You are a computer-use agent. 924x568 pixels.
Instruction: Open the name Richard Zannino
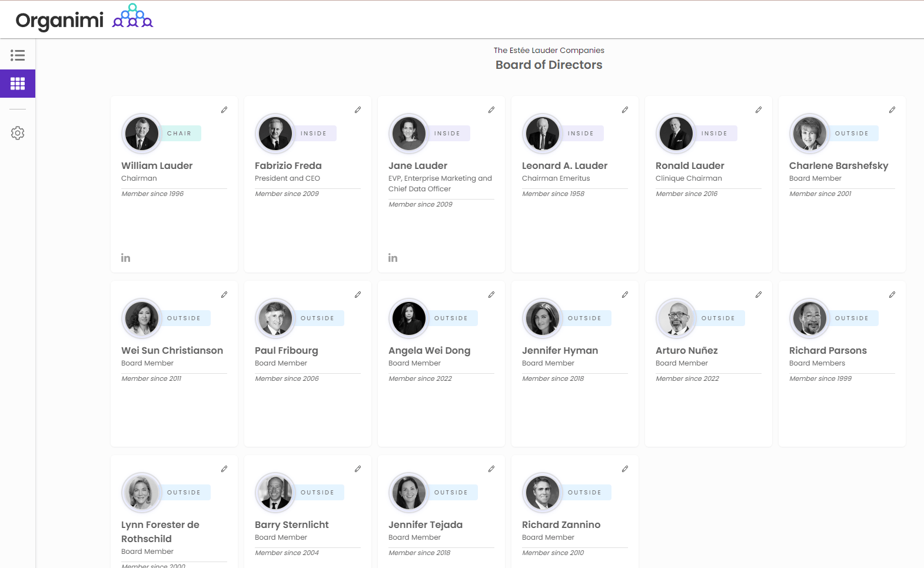point(561,525)
